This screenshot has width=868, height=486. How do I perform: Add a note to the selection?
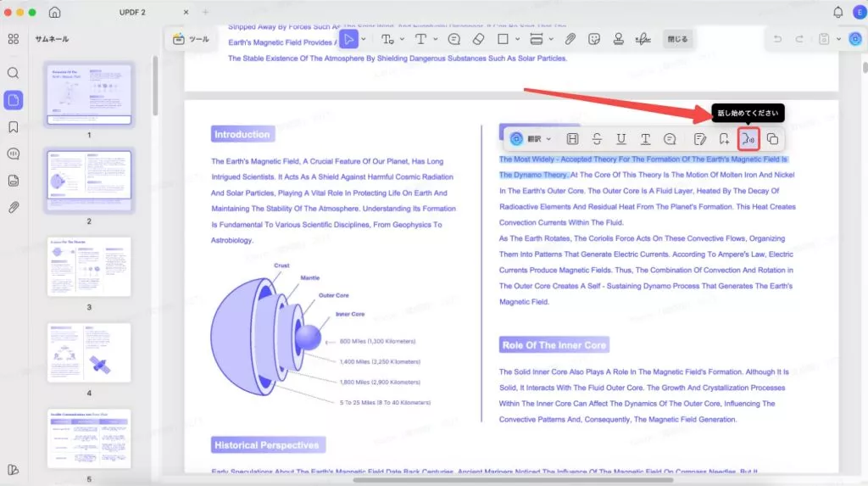(x=699, y=139)
